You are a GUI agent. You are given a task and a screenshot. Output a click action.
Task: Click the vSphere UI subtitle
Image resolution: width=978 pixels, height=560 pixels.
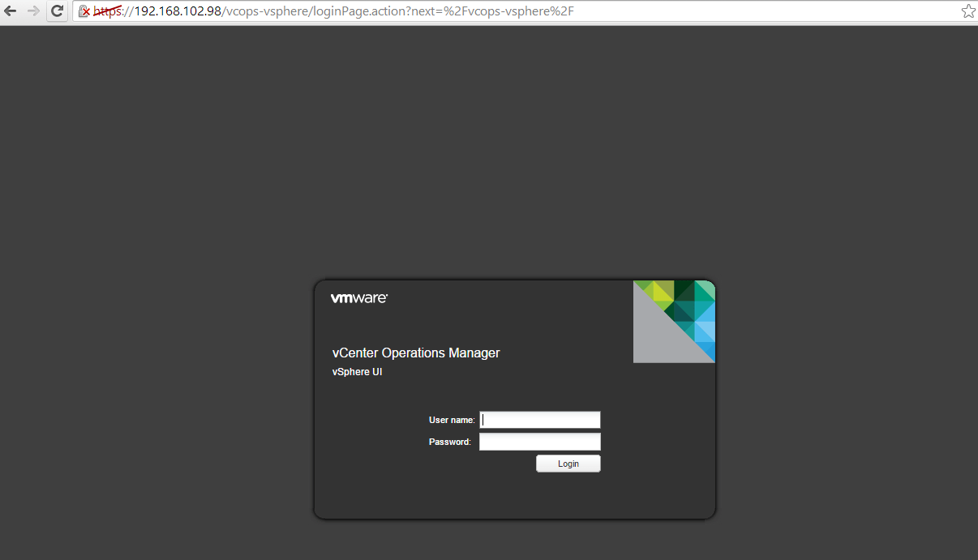point(357,373)
